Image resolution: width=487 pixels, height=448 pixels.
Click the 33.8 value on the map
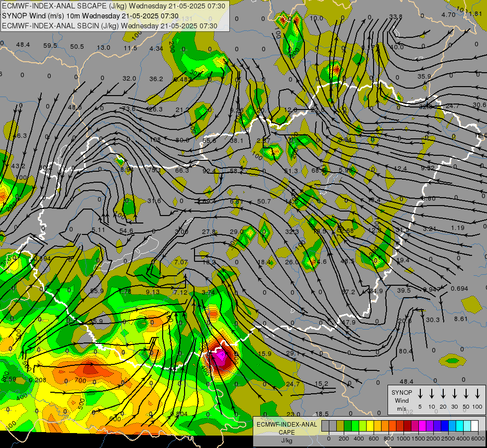(x=395, y=17)
